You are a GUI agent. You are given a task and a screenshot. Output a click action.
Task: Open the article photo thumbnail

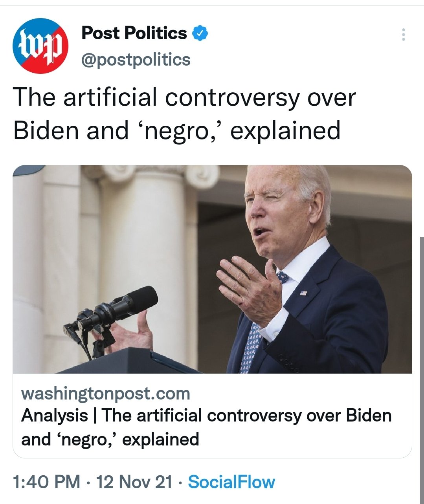pos(212,269)
